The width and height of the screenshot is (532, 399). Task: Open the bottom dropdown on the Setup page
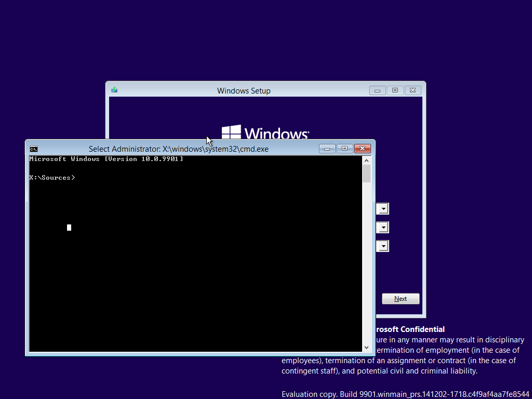click(x=382, y=245)
